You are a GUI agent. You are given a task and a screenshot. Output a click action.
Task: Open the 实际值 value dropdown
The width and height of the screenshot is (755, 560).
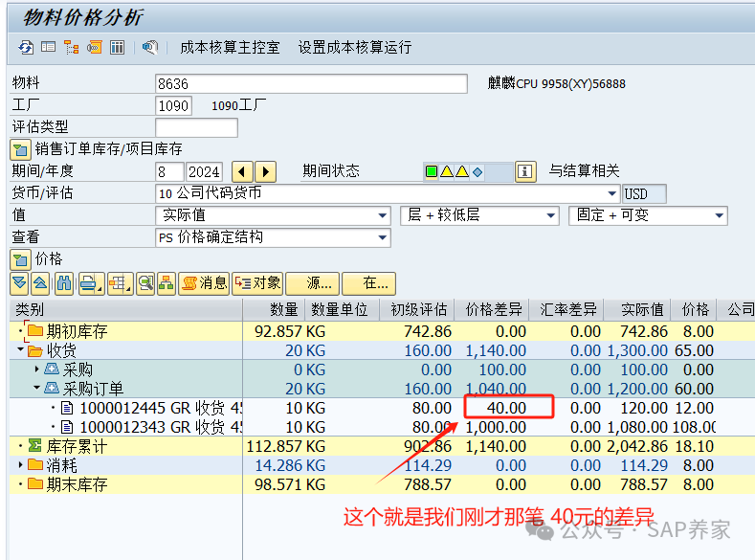[x=383, y=215]
